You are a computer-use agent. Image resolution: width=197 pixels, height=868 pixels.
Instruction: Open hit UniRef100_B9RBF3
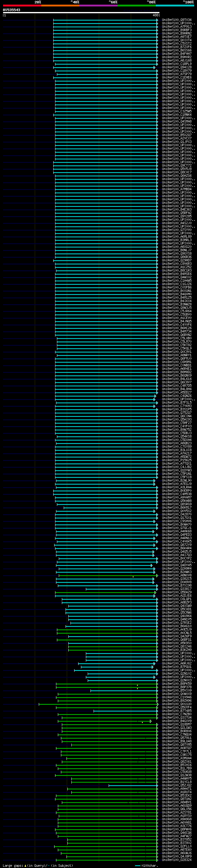point(177,30)
